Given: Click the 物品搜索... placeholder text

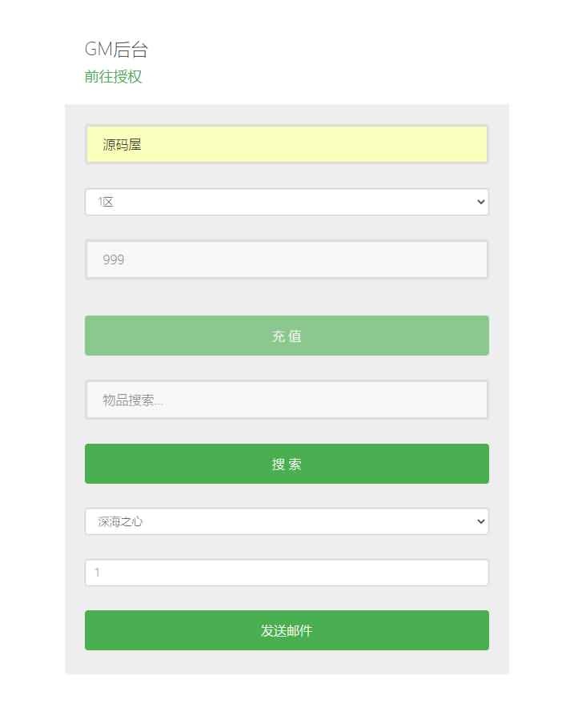Looking at the screenshot, I should (x=133, y=400).
